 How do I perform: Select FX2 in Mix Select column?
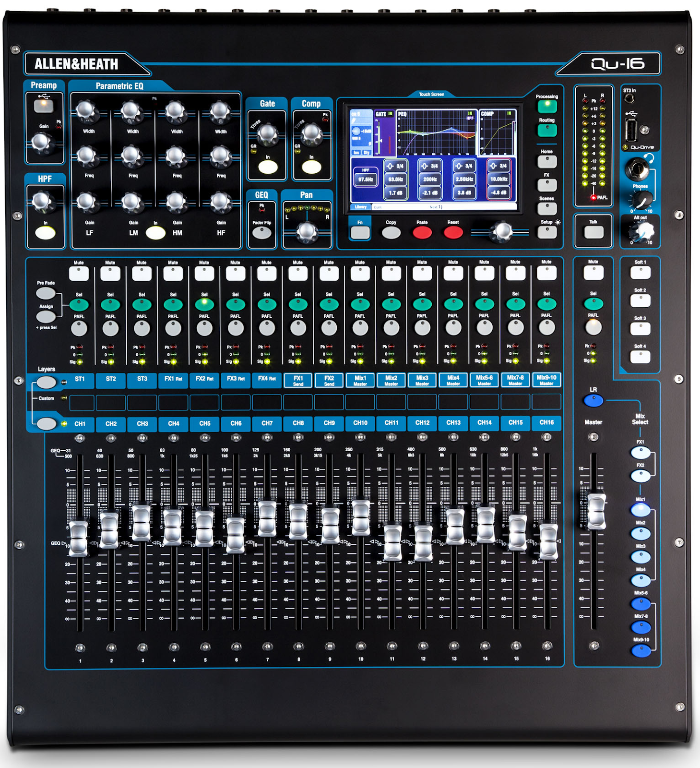pos(641,476)
